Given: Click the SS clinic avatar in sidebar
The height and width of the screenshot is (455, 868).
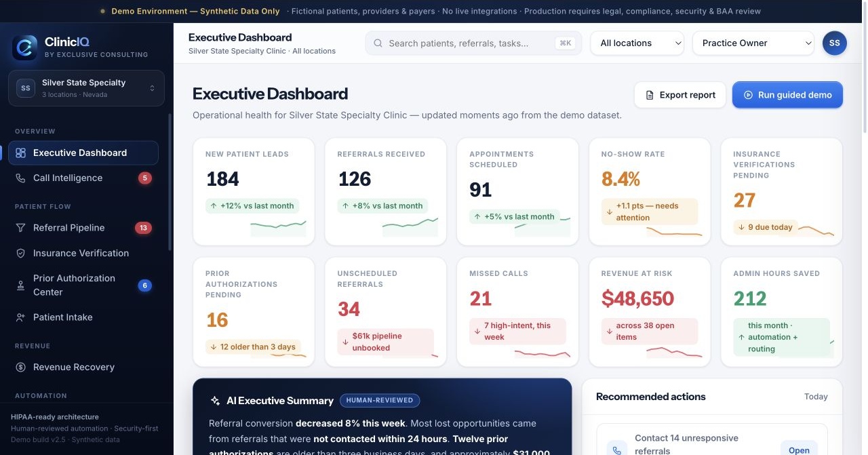Looking at the screenshot, I should [x=26, y=88].
